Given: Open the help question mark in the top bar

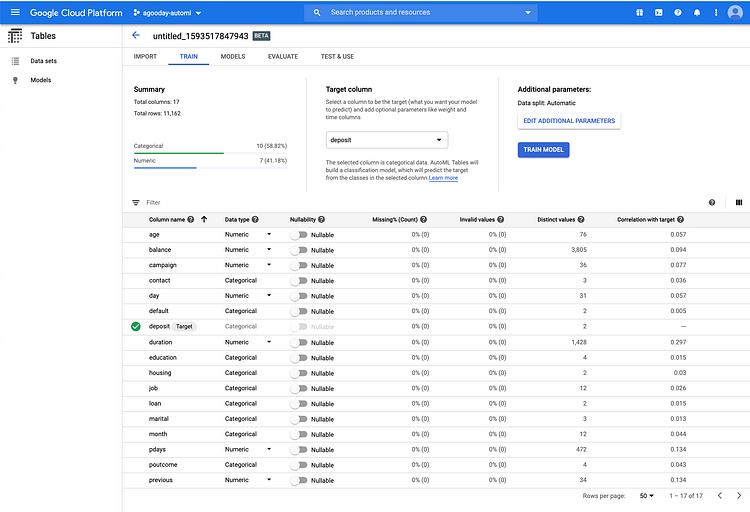Looking at the screenshot, I should [678, 12].
